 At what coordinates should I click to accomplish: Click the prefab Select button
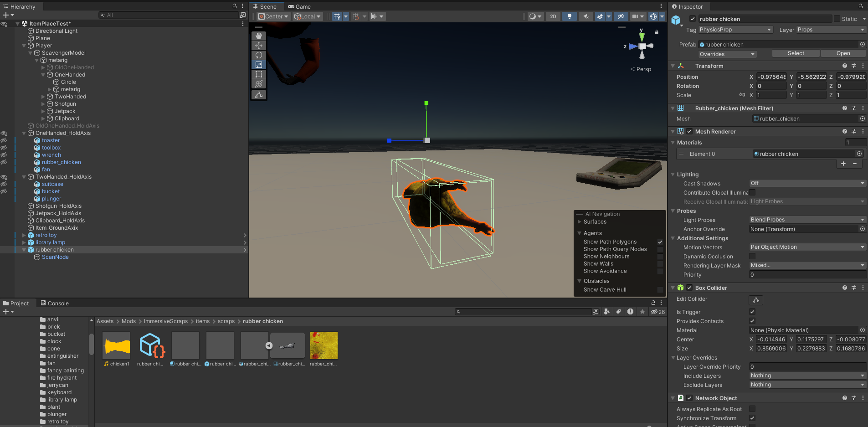pos(796,53)
